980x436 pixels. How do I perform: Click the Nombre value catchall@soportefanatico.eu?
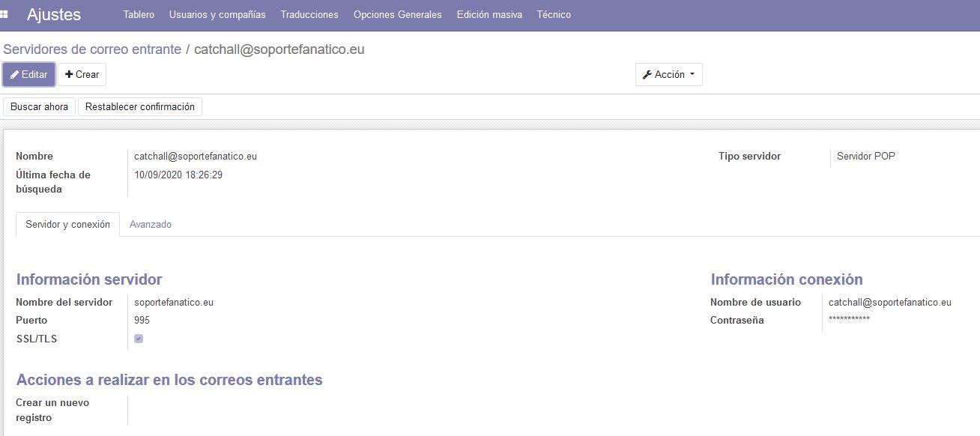coord(196,157)
